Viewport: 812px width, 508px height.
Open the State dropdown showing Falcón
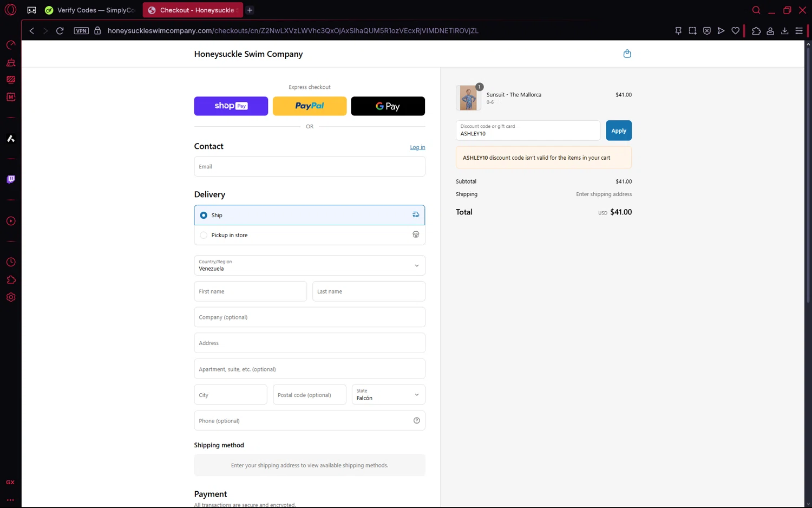[x=388, y=394]
